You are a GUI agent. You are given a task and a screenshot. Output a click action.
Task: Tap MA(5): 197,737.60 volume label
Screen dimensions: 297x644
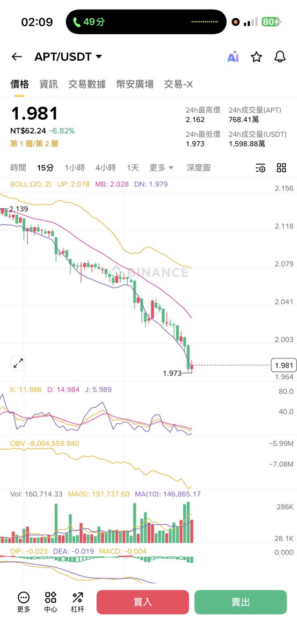[x=98, y=494]
